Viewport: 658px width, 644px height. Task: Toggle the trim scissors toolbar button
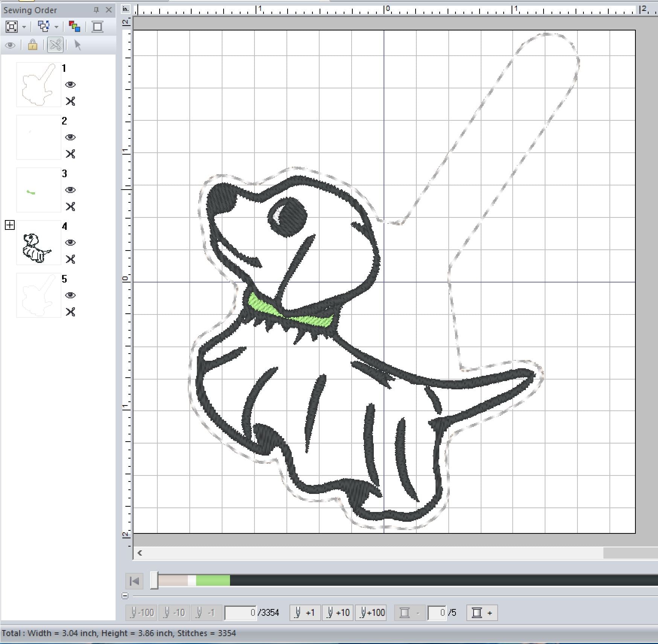[x=55, y=45]
